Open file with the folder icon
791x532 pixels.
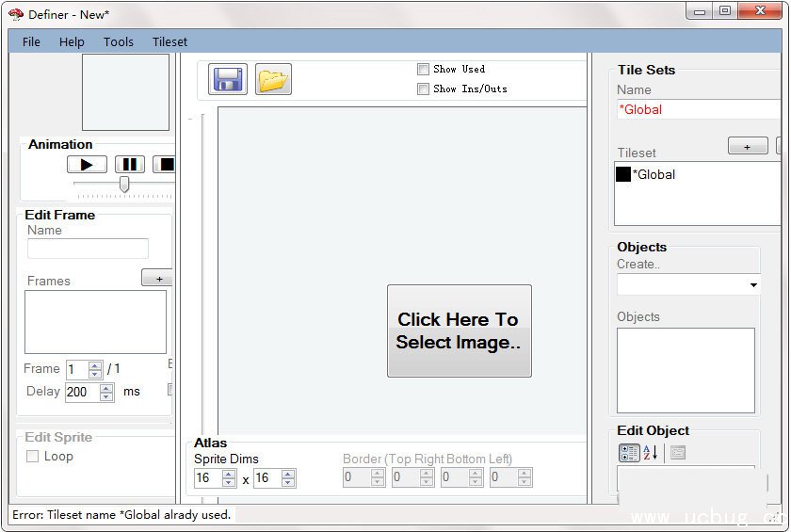273,80
